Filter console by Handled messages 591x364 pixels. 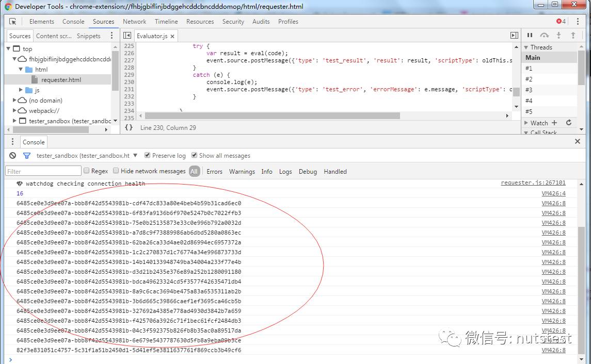point(335,171)
